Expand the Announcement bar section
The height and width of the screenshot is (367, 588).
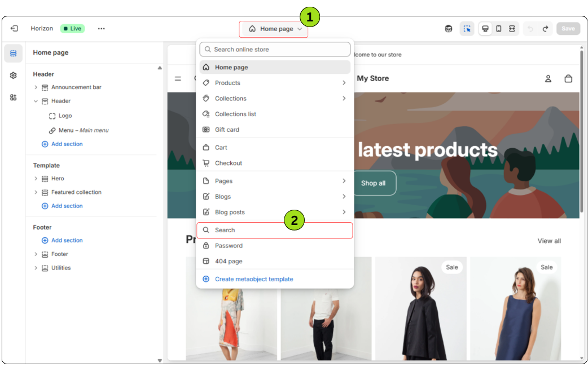point(36,87)
